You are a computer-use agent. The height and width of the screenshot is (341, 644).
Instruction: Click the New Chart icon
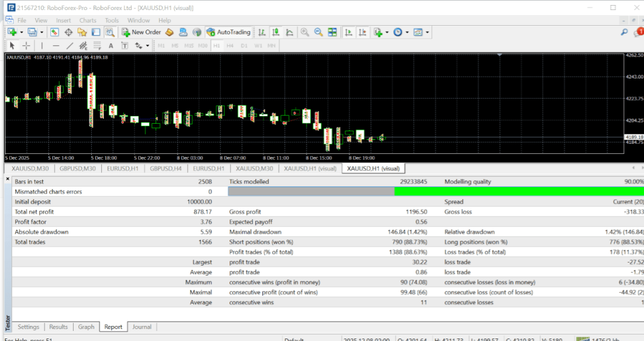(x=12, y=32)
